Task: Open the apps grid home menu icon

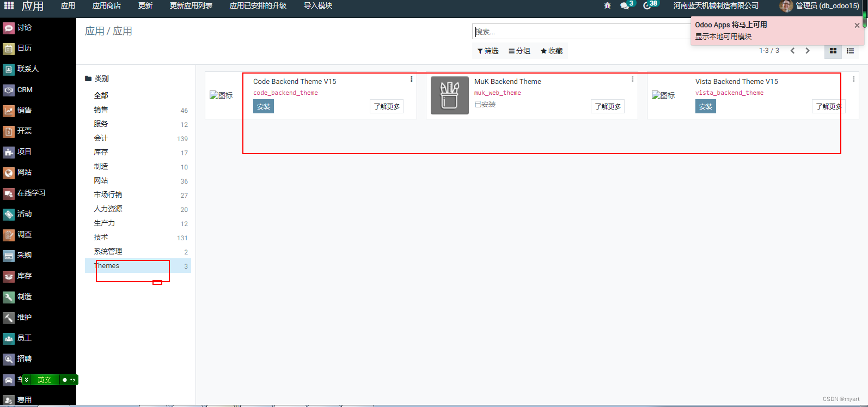Action: pyautogui.click(x=9, y=5)
